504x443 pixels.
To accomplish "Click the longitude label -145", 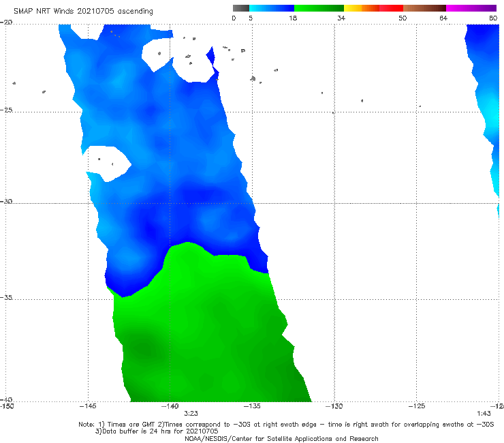I will (x=88, y=406).
